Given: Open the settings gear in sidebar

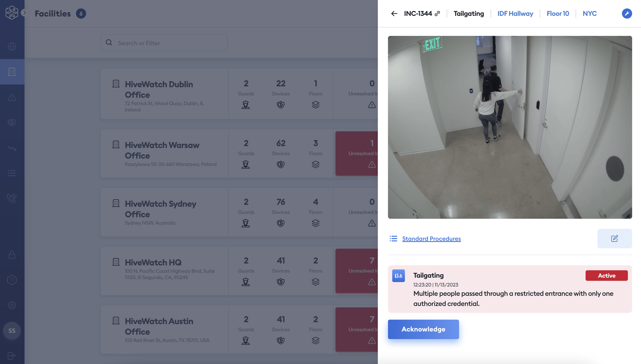Looking at the screenshot, I should coord(12,305).
